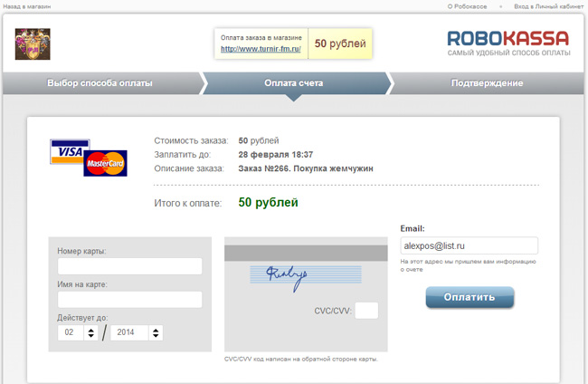Click the ROBOKASSA logo
The height and width of the screenshot is (384, 588).
tap(508, 43)
